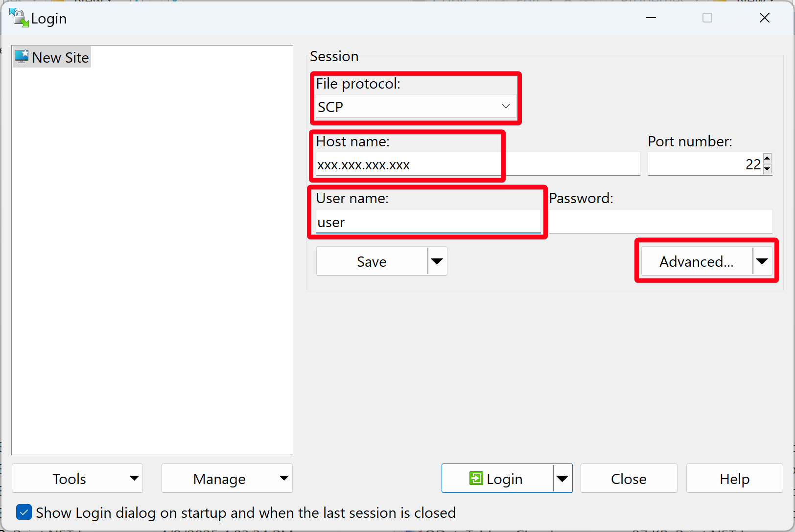
Task: Open the File protocol dropdown showing SCP
Action: tap(505, 106)
